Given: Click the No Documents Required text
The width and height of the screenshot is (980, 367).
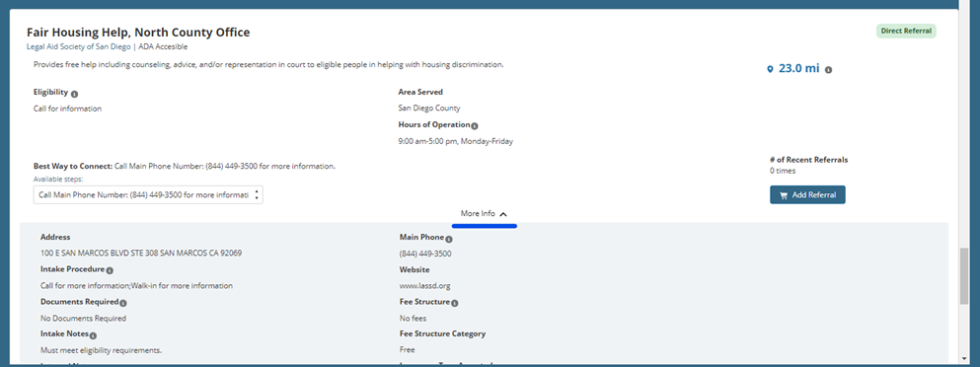Looking at the screenshot, I should 83,319.
